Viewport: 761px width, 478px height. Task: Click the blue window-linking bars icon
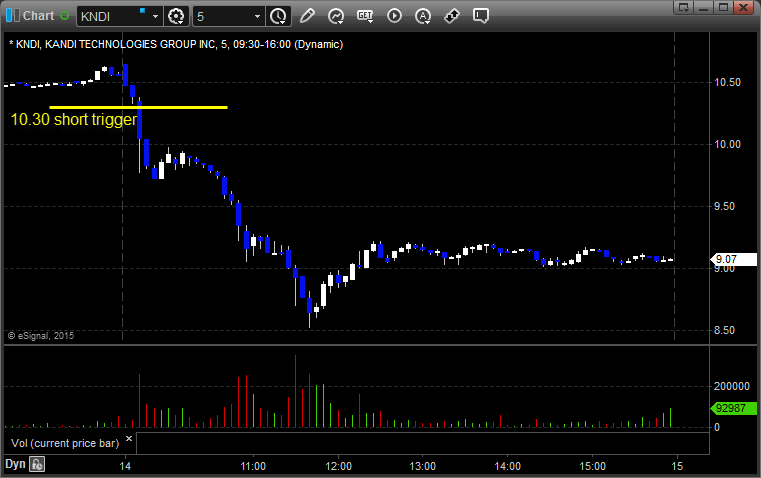click(13, 16)
